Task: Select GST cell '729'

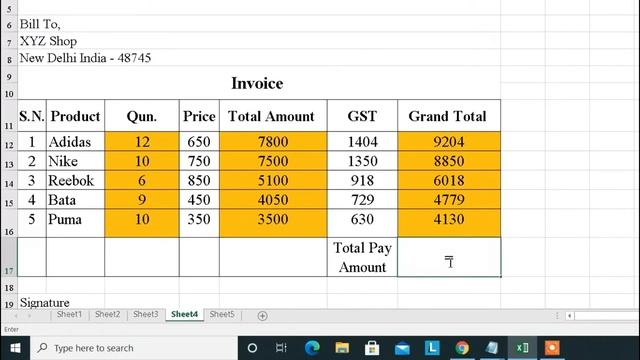Action: 362,200
